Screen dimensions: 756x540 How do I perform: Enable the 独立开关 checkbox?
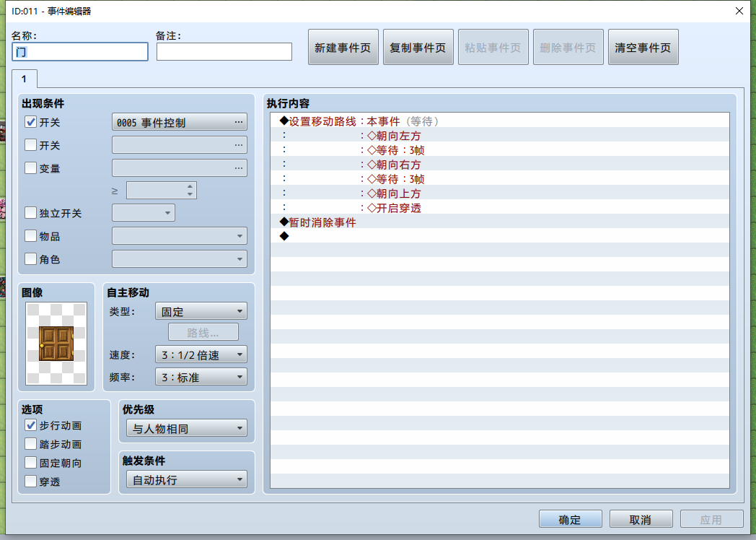tap(30, 213)
